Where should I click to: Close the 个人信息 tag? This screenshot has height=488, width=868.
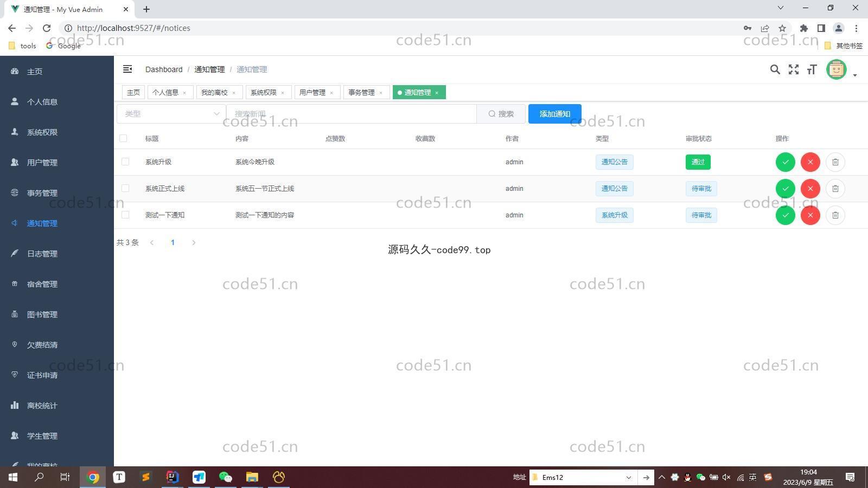pos(184,93)
